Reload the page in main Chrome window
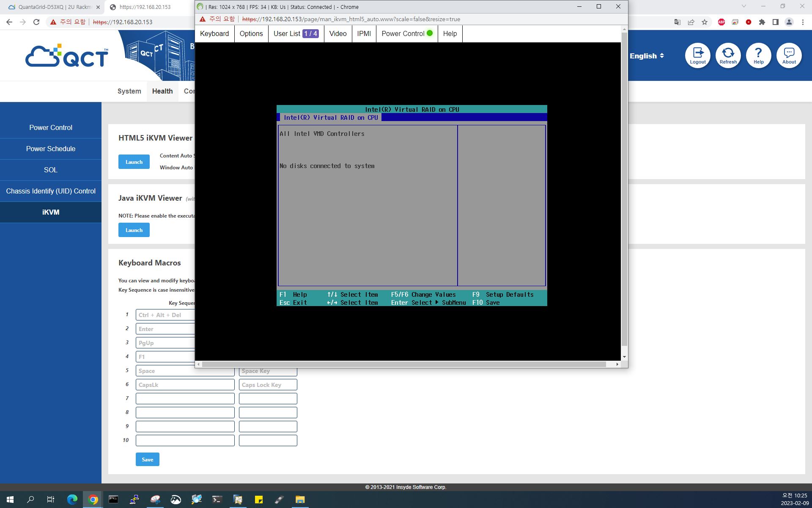Image resolution: width=812 pixels, height=508 pixels. pos(36,22)
